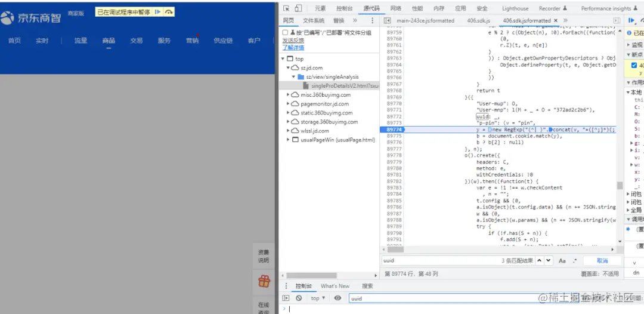The width and height of the screenshot is (644, 314).
Task: Open console context top dropdown
Action: 318,298
